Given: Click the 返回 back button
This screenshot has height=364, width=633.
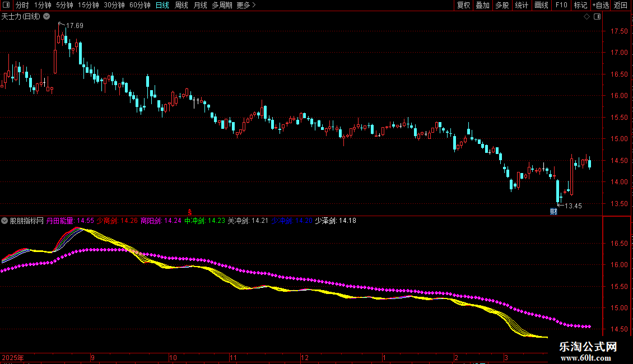Looking at the screenshot, I should 621,5.
